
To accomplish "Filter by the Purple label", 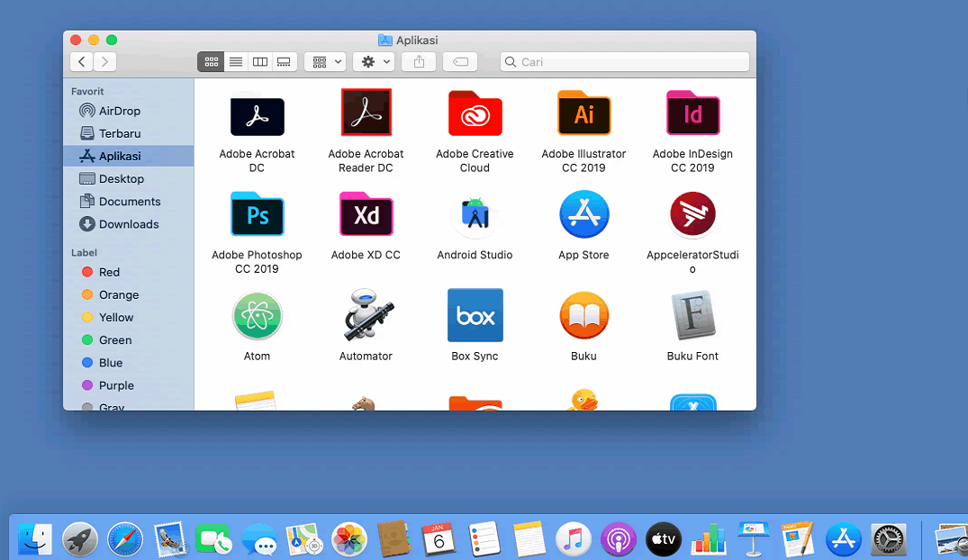I will (x=129, y=385).
